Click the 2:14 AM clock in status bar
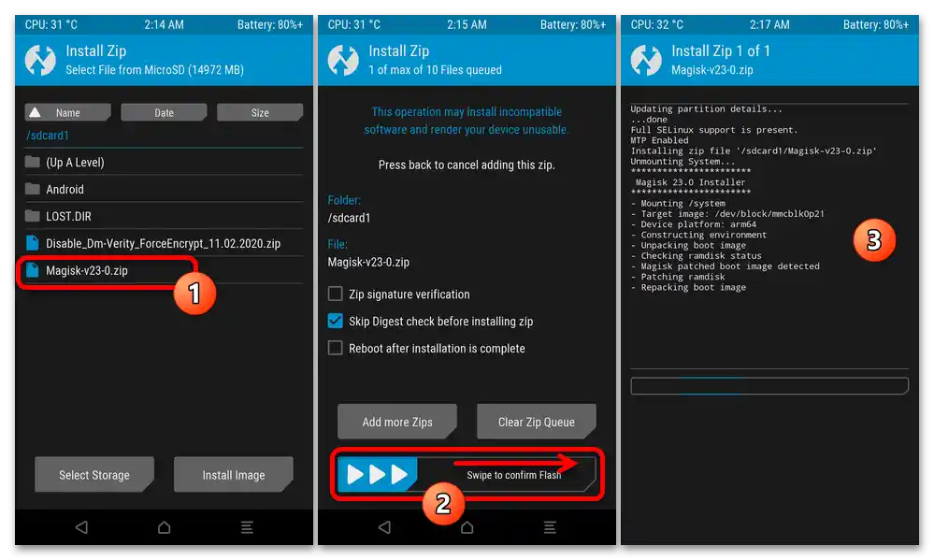This screenshot has height=560, width=934. click(164, 24)
